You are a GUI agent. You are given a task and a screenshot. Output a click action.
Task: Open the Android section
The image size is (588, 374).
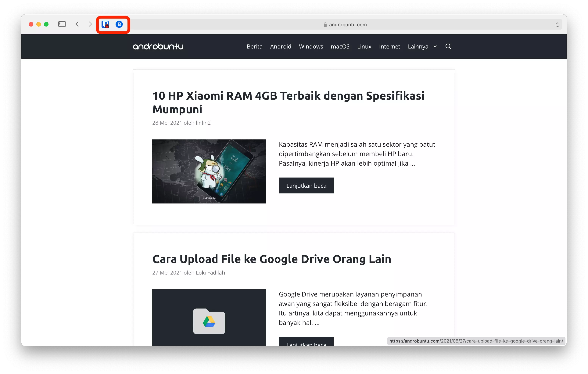pos(281,46)
